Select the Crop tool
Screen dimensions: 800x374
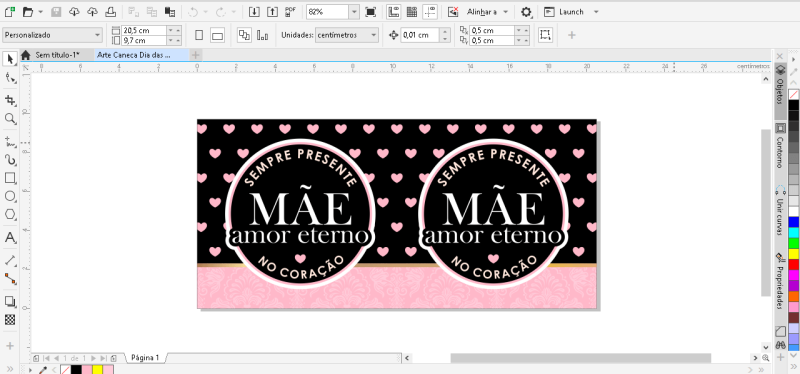[10, 99]
